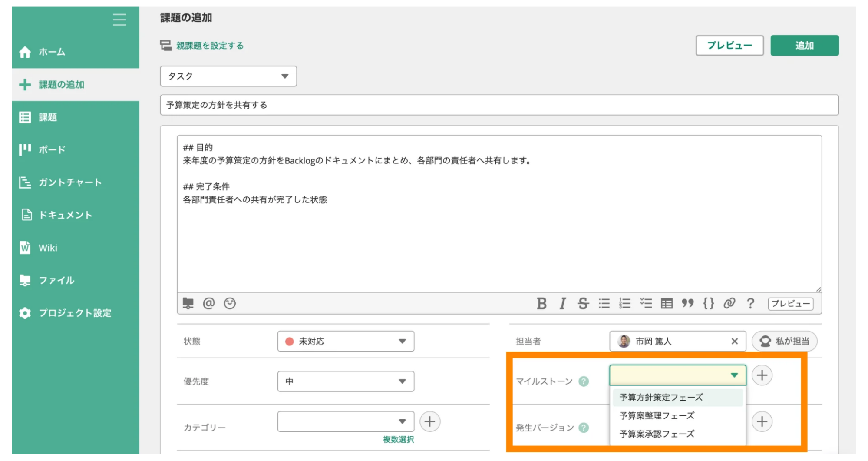Viewport: 868px width, 461px height.
Task: Click the plus button next to カテゴリー
Action: point(430,421)
